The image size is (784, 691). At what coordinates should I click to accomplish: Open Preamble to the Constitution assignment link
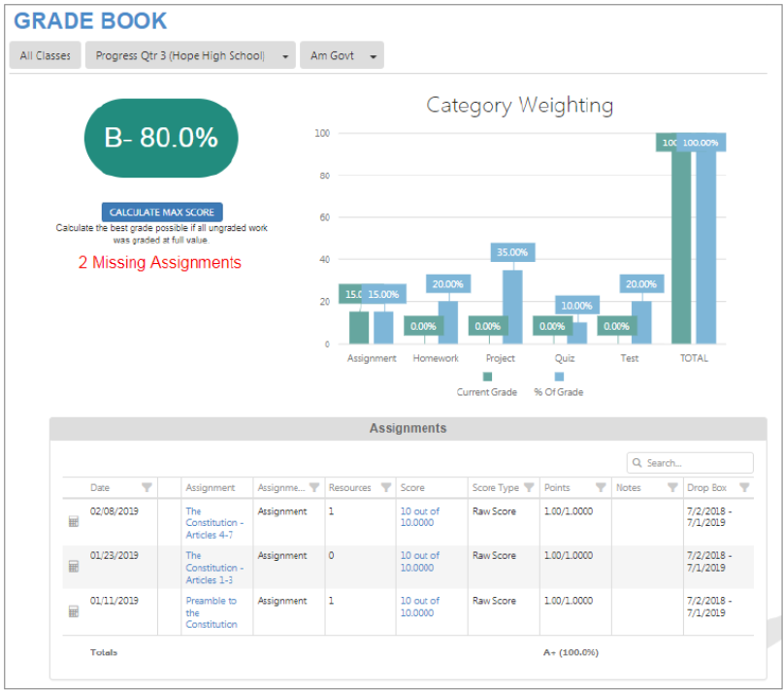[x=211, y=611]
